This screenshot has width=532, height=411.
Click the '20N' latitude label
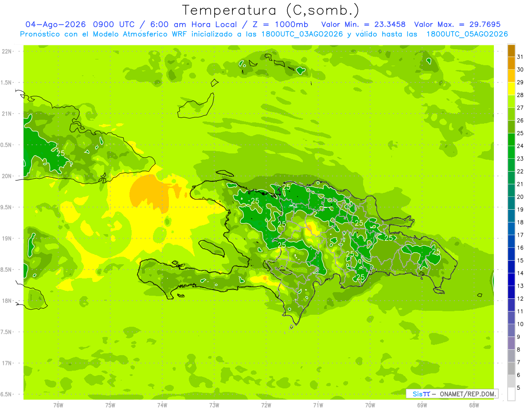point(7,176)
